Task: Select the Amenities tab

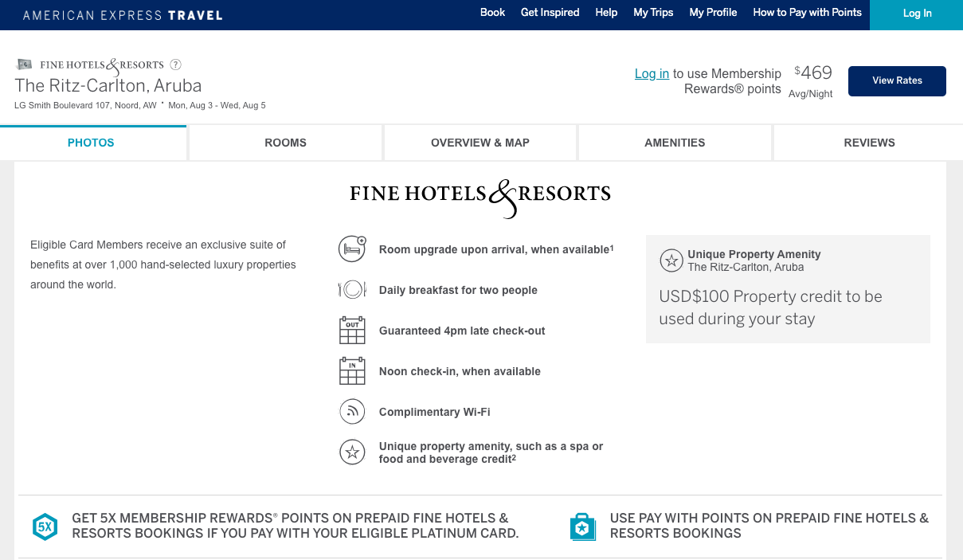Action: coord(675,143)
